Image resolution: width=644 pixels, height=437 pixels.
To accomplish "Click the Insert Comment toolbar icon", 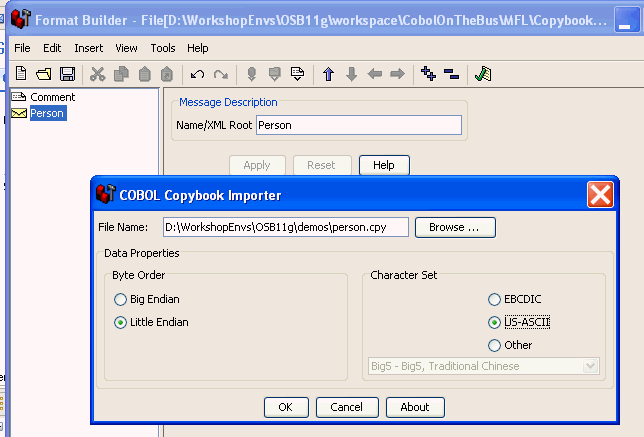I will pos(297,74).
